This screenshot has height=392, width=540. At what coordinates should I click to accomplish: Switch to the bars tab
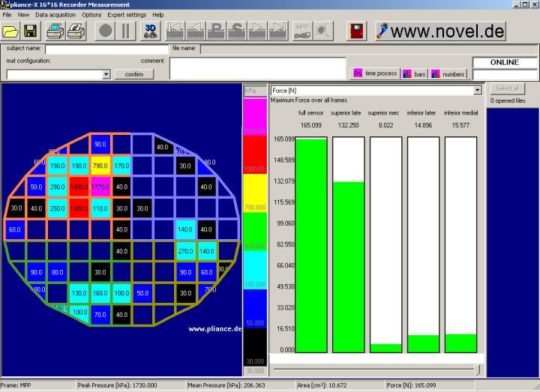click(x=414, y=73)
